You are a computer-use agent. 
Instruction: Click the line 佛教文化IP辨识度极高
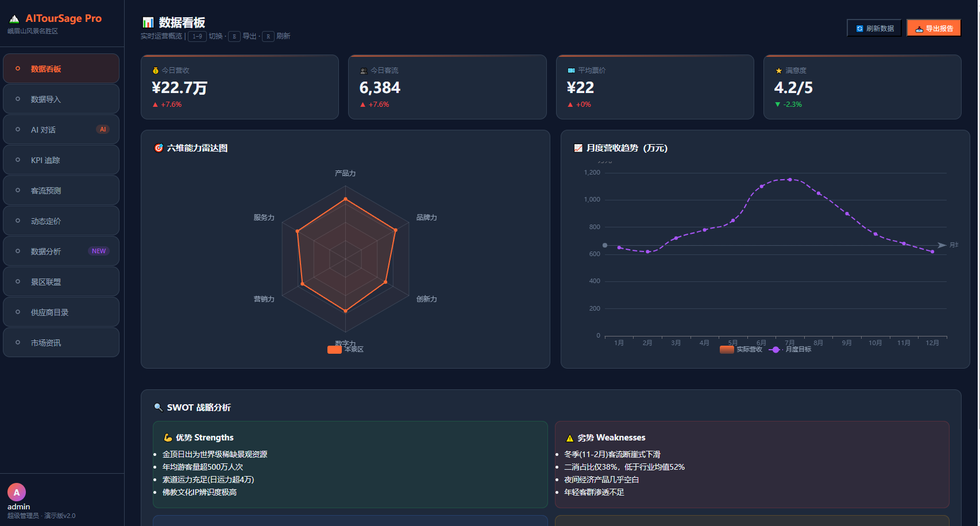[x=200, y=492]
